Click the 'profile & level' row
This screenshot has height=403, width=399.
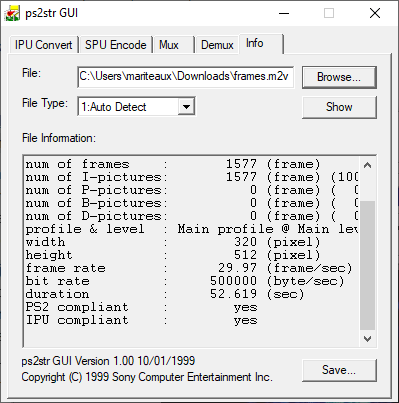tap(192, 229)
